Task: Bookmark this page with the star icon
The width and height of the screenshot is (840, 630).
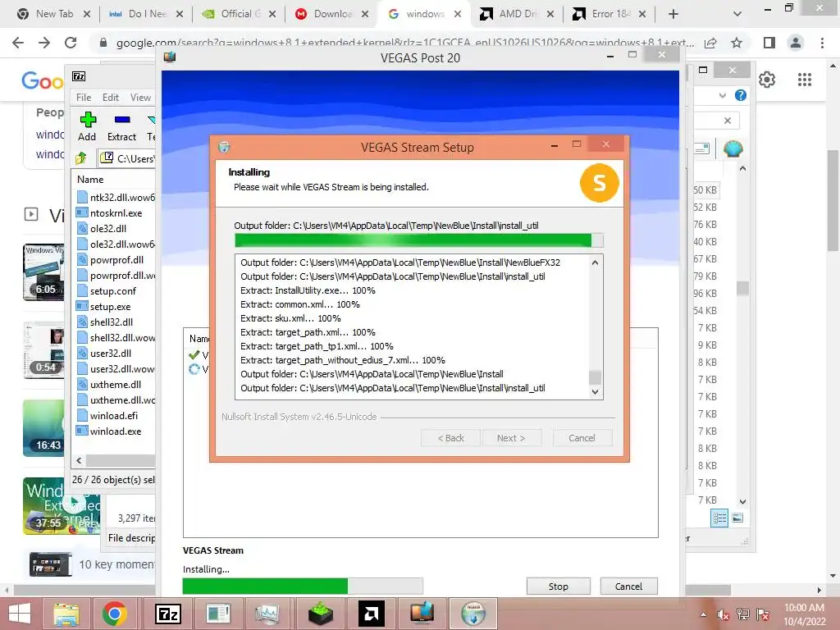Action: point(737,43)
